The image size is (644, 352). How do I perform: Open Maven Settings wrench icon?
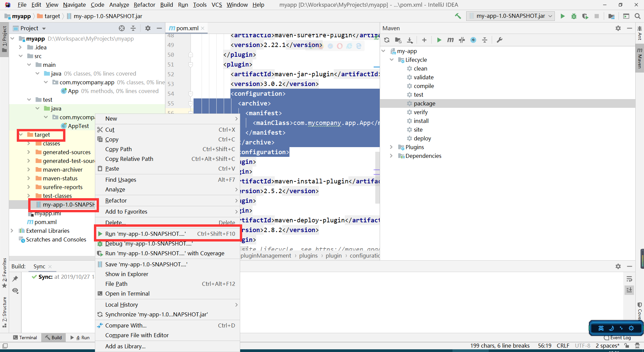coord(499,40)
